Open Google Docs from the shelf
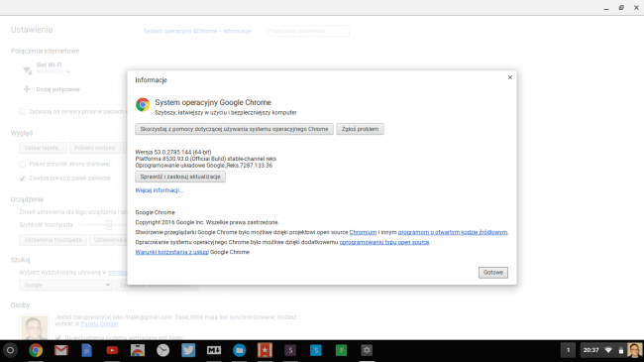The width and height of the screenshot is (644, 362). [86, 350]
